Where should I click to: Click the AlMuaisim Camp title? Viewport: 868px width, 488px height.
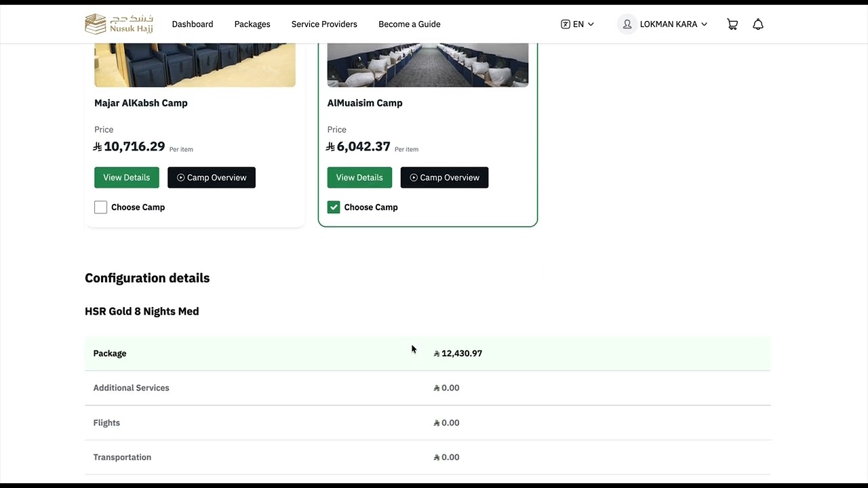[x=365, y=103]
